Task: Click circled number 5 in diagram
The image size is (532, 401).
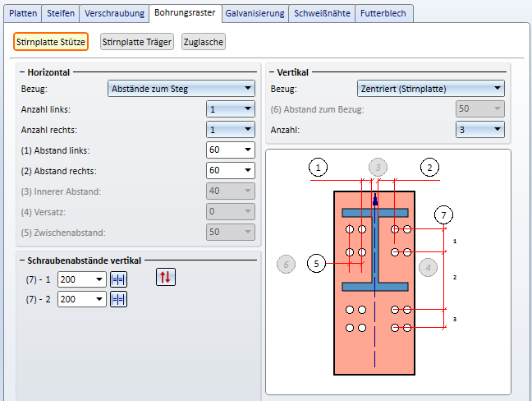Action: coord(316,263)
